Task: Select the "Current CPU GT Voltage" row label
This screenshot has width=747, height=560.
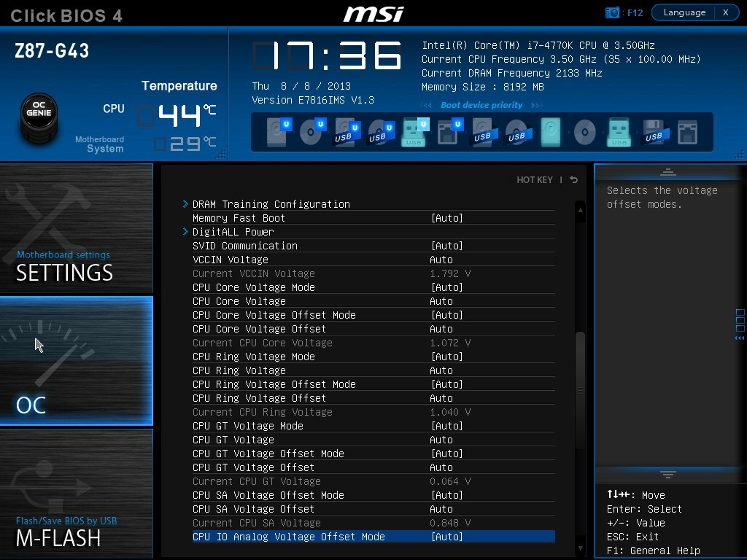Action: point(256,481)
